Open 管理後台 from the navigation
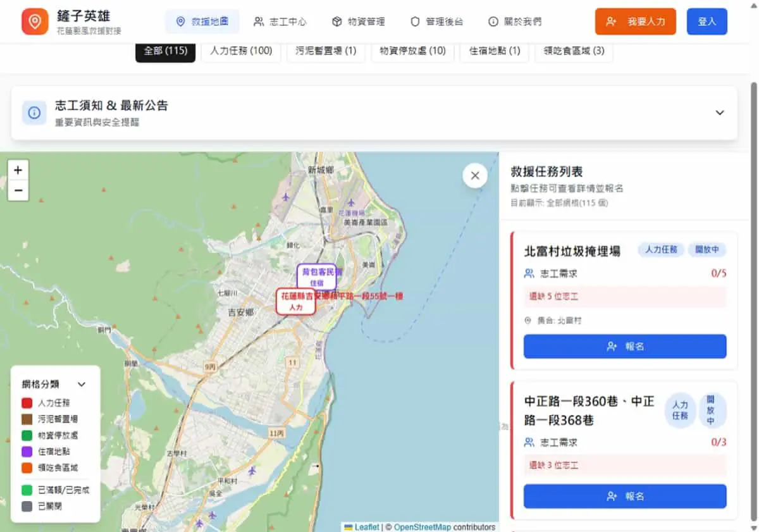759x532 pixels. click(x=436, y=22)
